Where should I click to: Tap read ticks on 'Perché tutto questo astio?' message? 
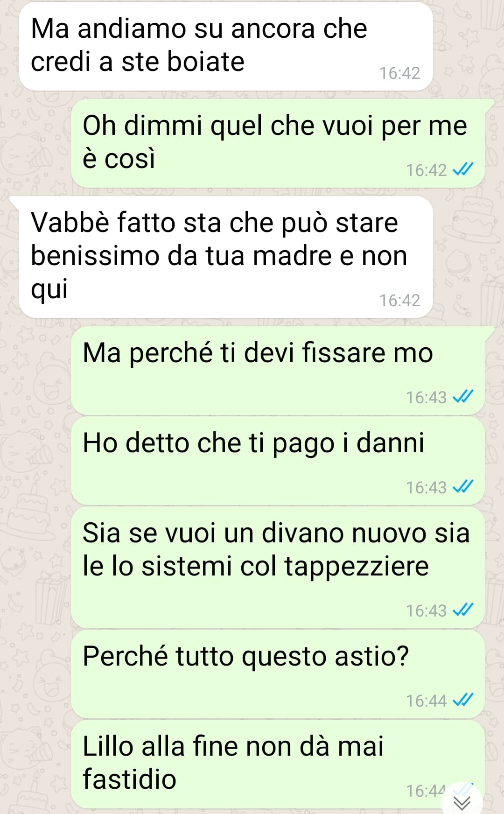[463, 700]
